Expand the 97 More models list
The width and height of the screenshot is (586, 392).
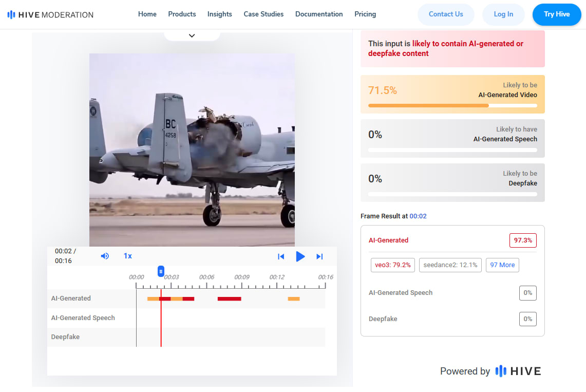click(x=502, y=265)
